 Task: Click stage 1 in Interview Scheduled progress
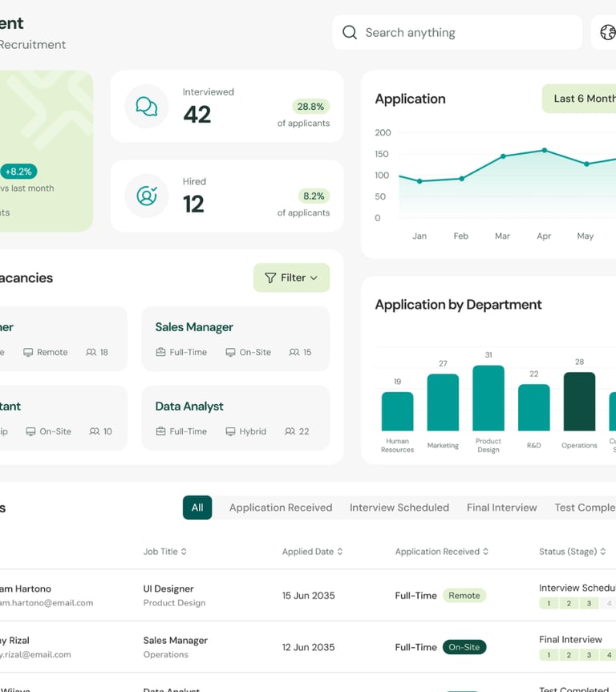549,603
